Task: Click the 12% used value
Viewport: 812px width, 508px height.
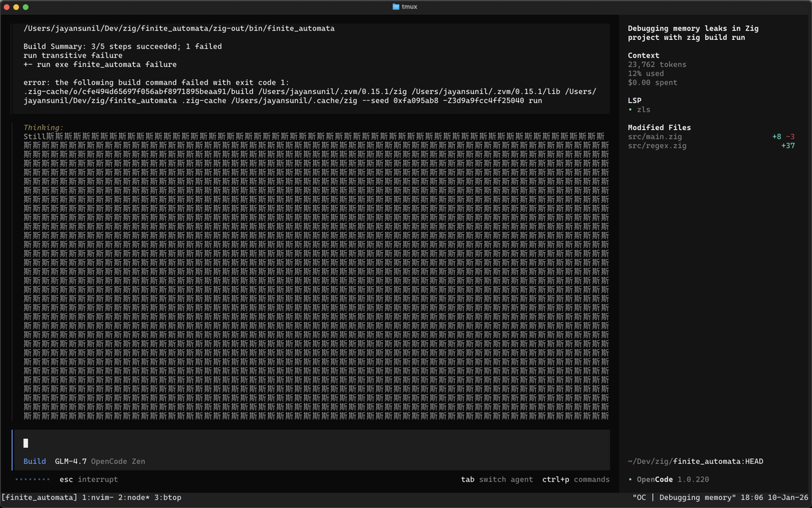Action: [x=646, y=73]
